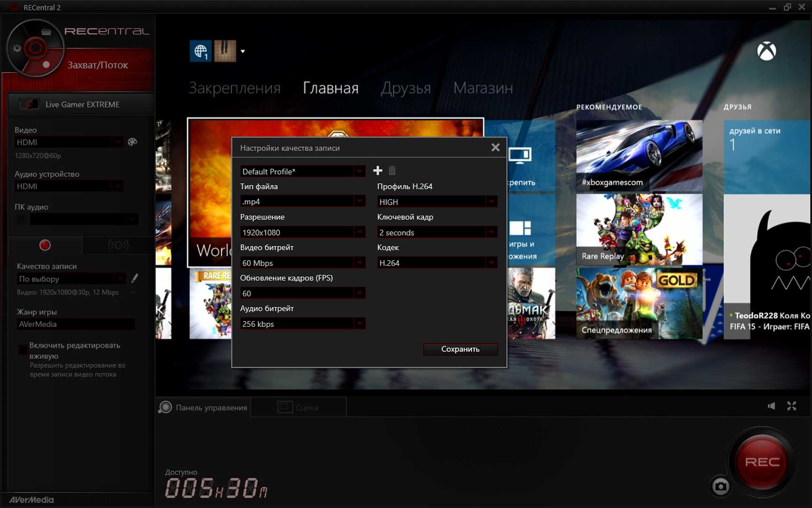Click the Xbox profile avatar picture
The image size is (812, 508).
pos(225,51)
